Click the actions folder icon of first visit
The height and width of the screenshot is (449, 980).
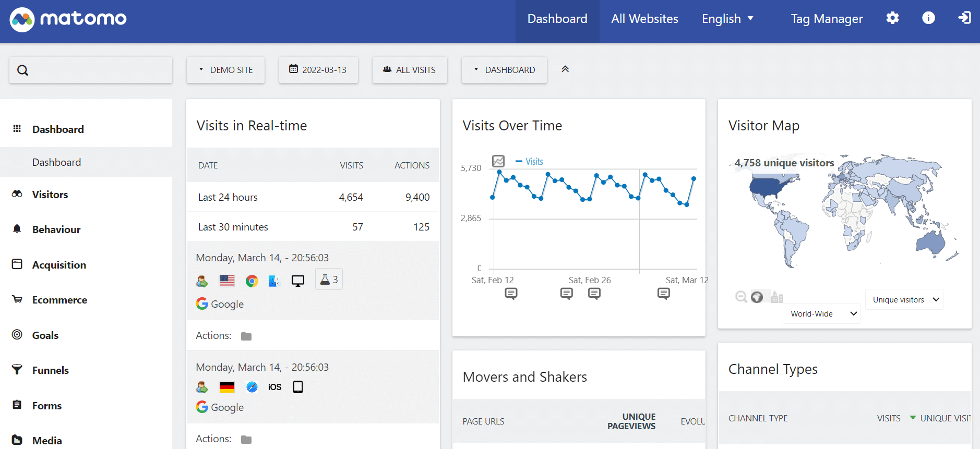[246, 336]
